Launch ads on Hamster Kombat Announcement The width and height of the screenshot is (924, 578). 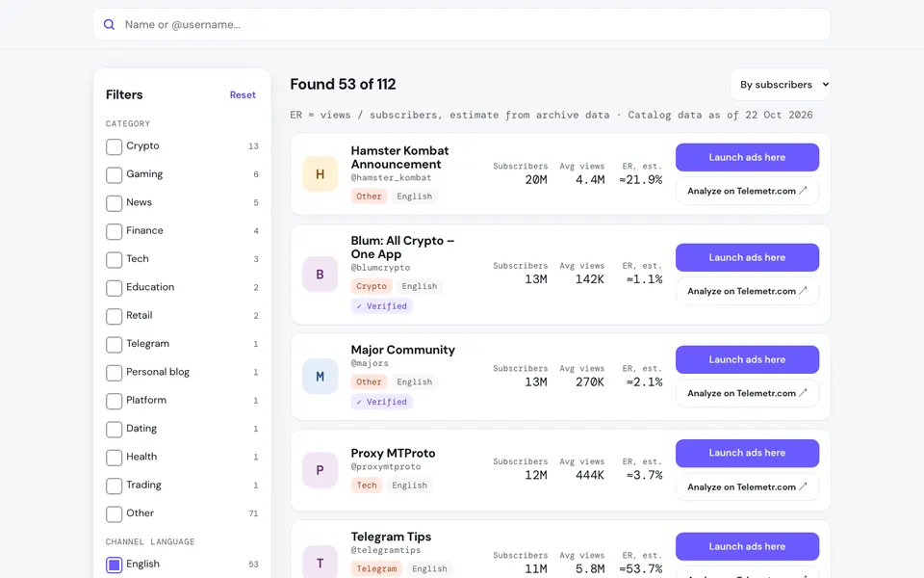pos(747,157)
